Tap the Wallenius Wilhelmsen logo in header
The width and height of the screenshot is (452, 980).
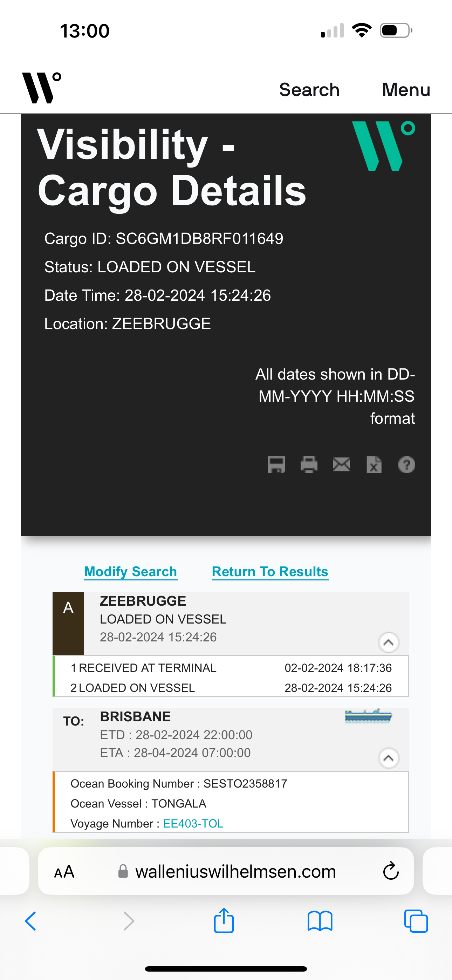pyautogui.click(x=41, y=88)
